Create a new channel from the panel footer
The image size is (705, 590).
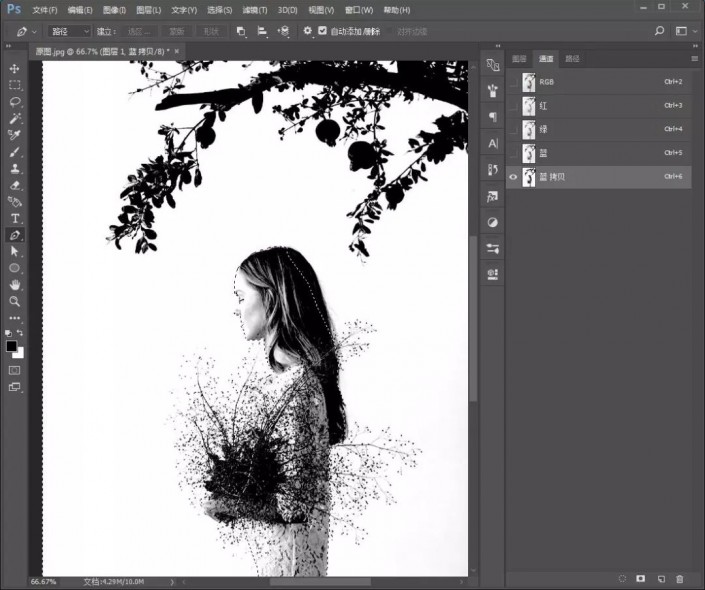661,578
